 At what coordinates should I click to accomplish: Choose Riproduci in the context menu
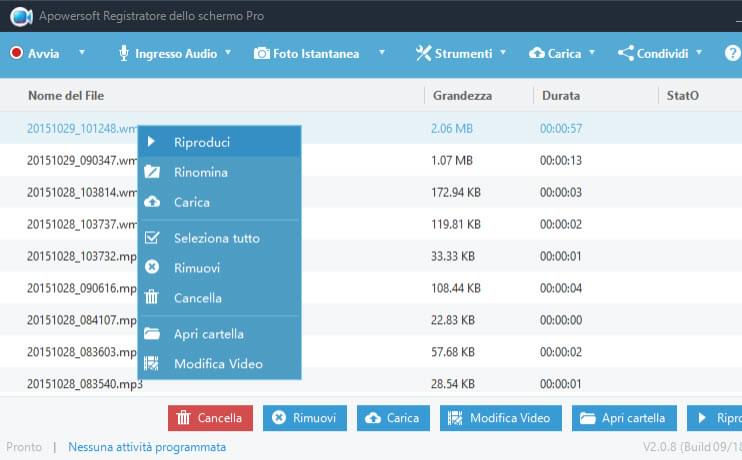click(x=200, y=142)
